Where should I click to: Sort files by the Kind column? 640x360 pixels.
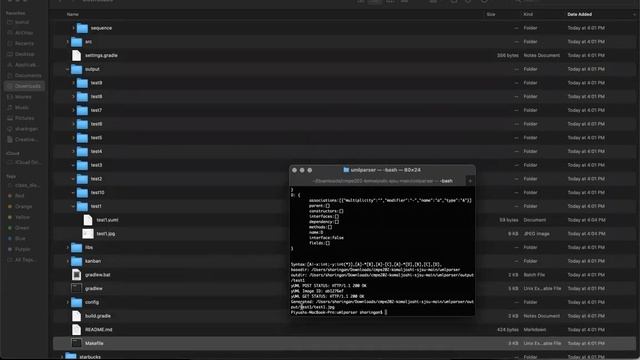click(x=528, y=14)
